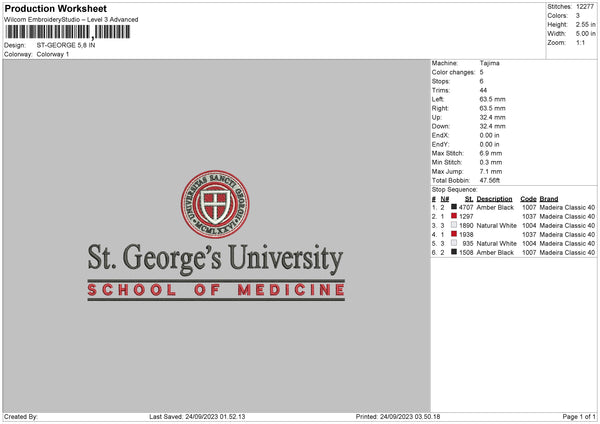Viewport: 600px width, 424px height.
Task: Click the black swatch in stop row 1
Action: coord(454,207)
